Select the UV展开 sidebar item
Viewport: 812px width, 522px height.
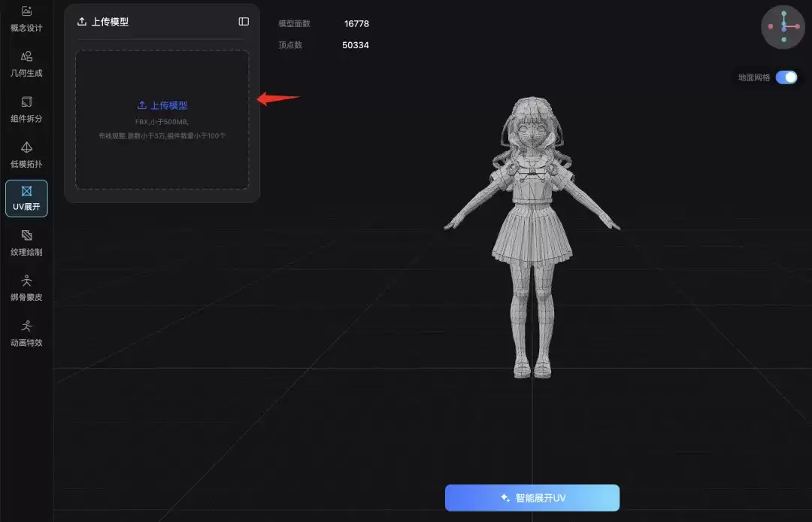pos(26,199)
